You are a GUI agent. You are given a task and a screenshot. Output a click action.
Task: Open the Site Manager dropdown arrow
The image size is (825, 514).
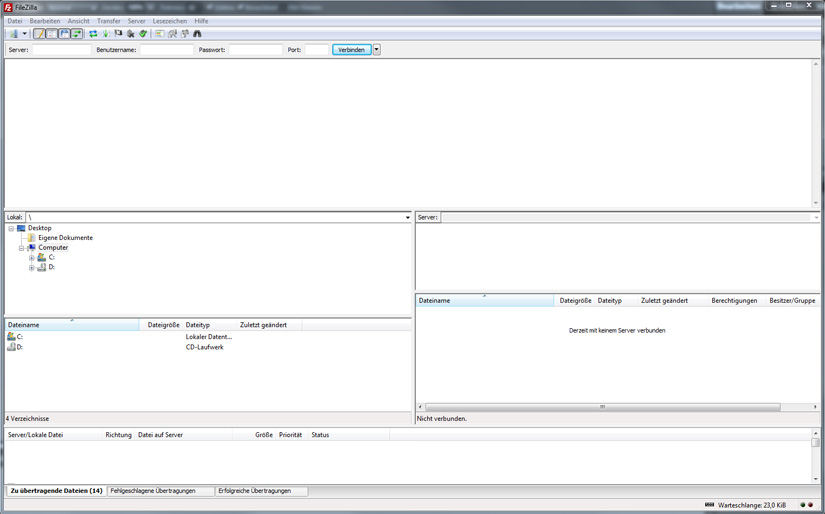coord(24,34)
